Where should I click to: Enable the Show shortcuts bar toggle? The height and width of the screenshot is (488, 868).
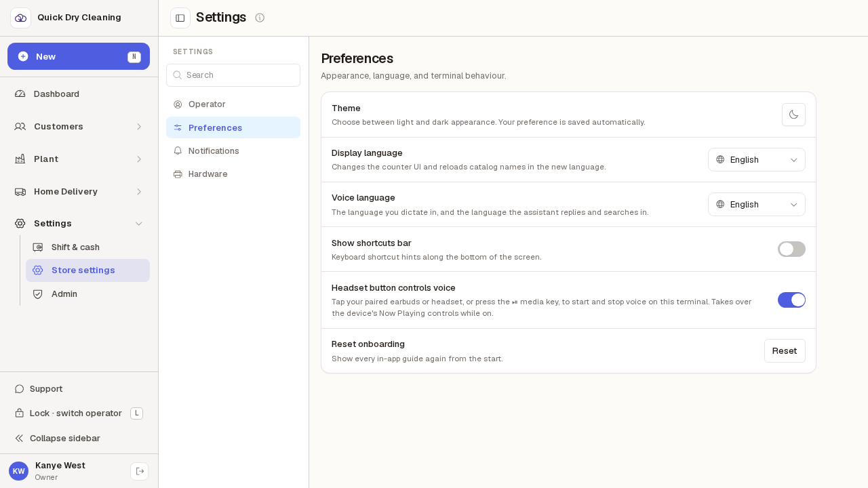[x=791, y=249]
